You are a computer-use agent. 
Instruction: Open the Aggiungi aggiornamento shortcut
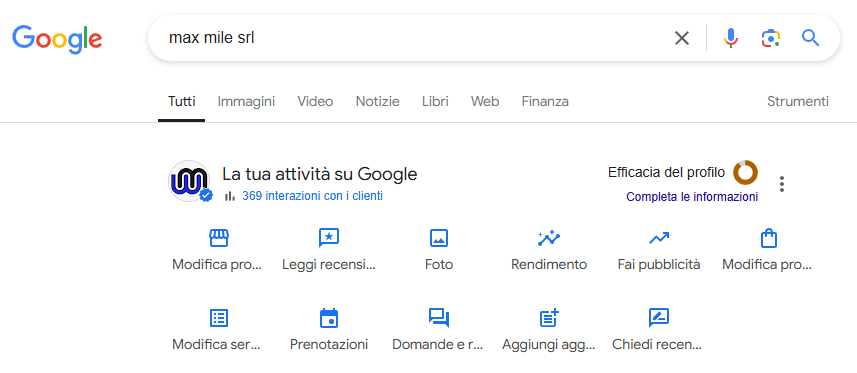pos(549,330)
